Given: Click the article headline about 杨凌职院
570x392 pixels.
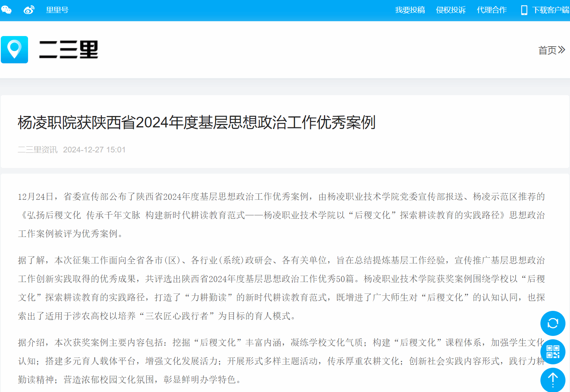Looking at the screenshot, I should click(x=196, y=122).
